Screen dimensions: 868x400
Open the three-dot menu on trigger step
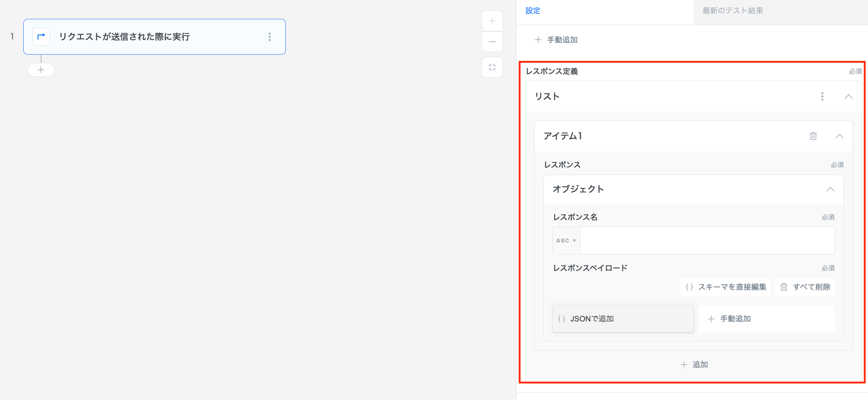269,37
